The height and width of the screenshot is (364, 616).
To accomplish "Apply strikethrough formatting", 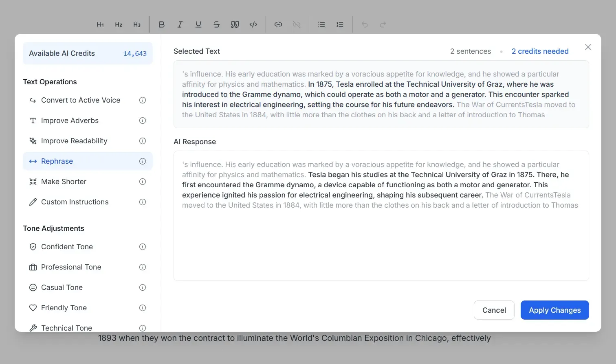I will [x=217, y=24].
